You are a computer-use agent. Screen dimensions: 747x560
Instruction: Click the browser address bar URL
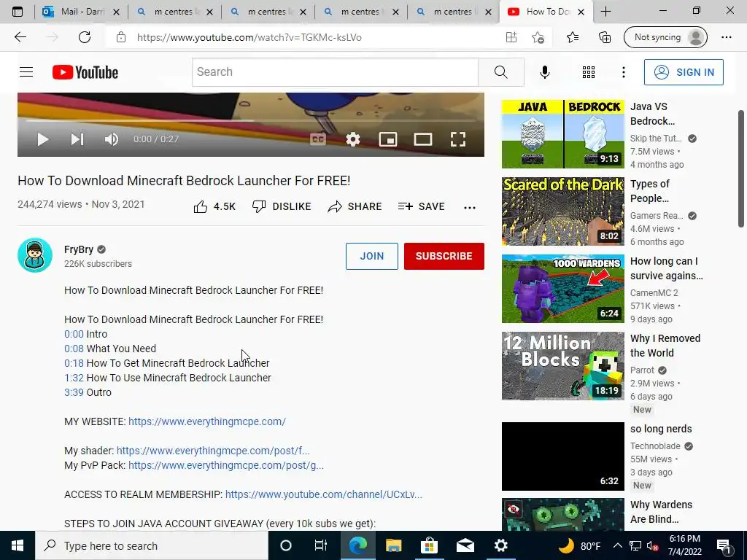coord(249,37)
